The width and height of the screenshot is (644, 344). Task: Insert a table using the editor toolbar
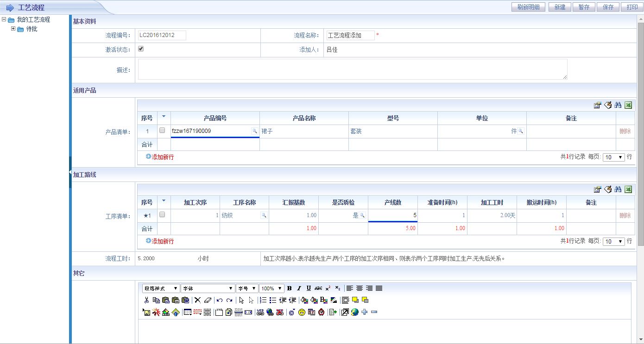click(187, 312)
